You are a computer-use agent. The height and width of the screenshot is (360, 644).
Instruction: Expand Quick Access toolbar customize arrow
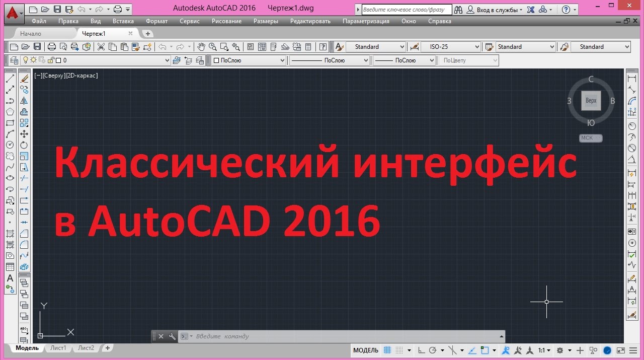(x=128, y=10)
